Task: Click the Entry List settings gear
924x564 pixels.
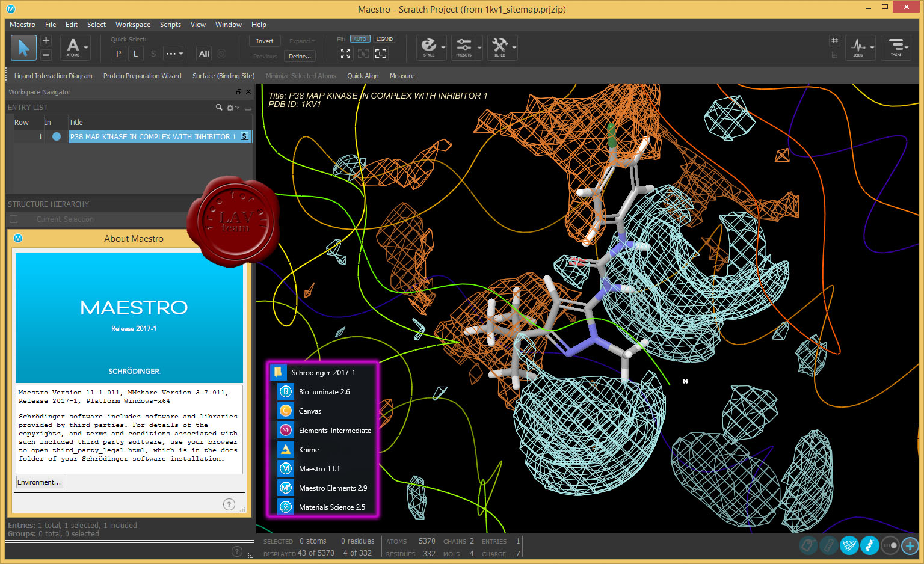Action: point(230,108)
